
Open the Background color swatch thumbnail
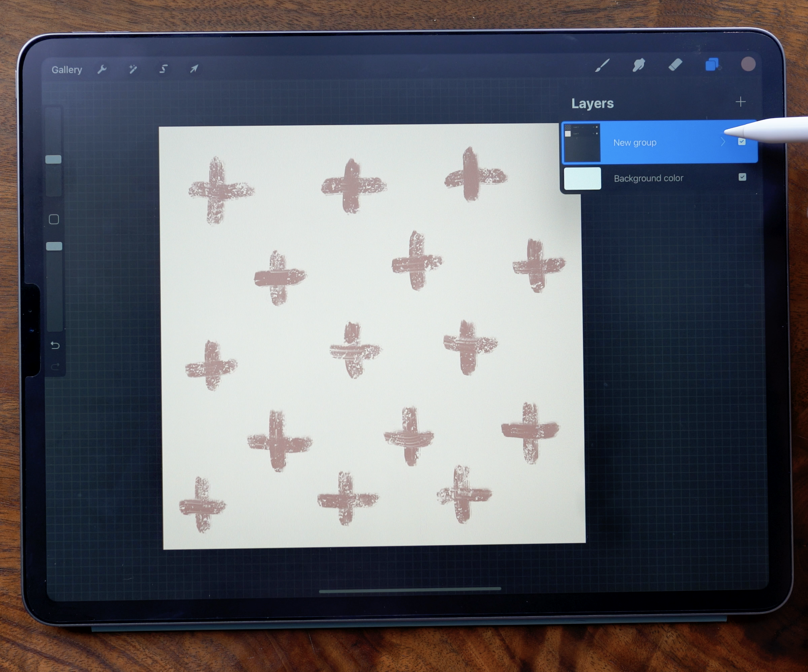582,178
